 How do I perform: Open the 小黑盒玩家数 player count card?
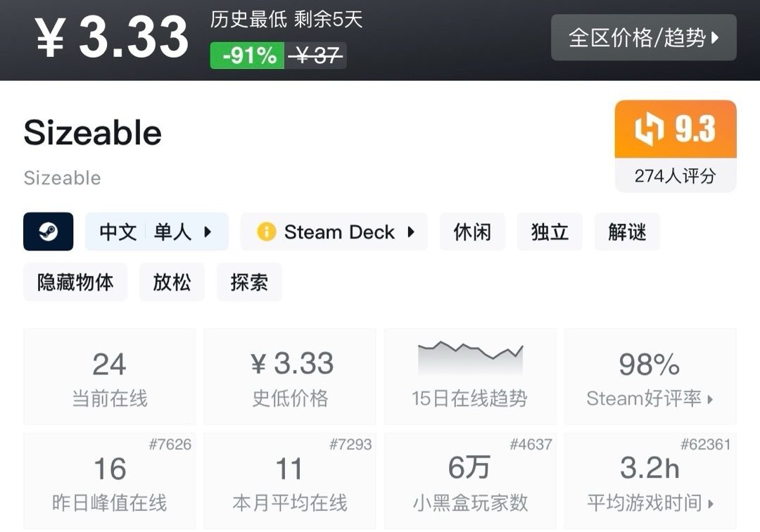coord(470,481)
